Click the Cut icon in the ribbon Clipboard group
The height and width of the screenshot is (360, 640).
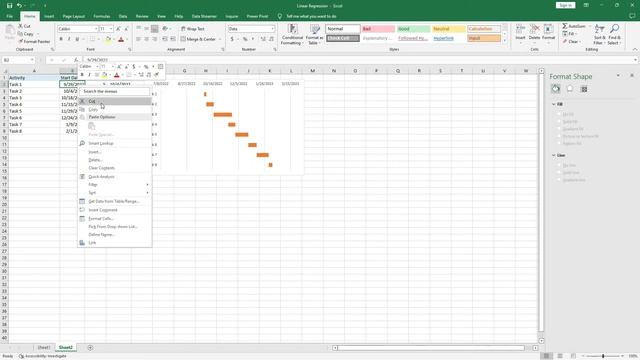21,26
